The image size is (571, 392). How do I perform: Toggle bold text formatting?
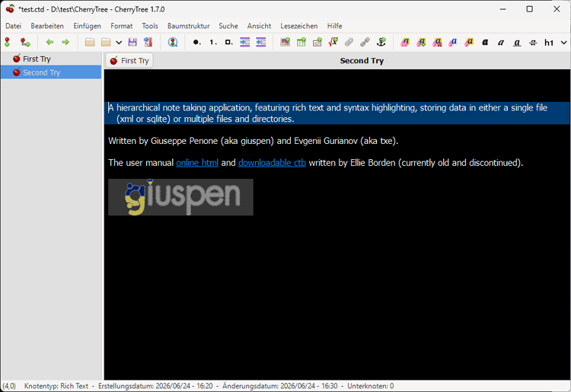click(x=485, y=43)
